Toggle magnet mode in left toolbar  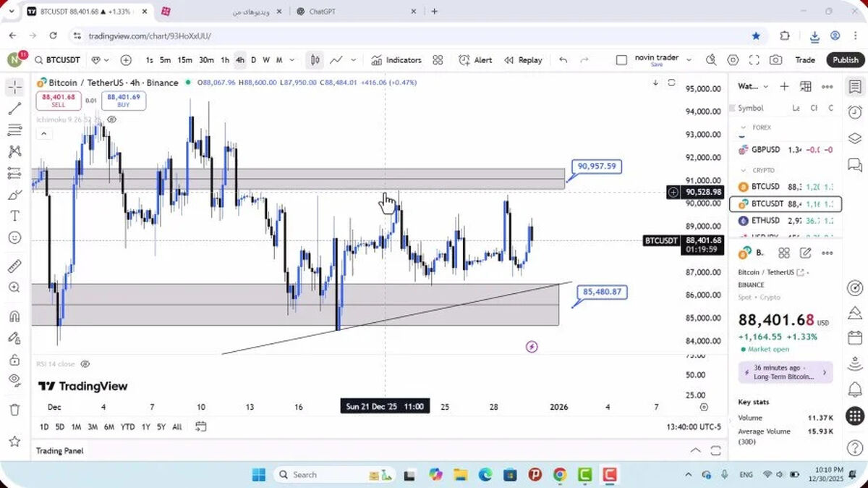click(14, 316)
